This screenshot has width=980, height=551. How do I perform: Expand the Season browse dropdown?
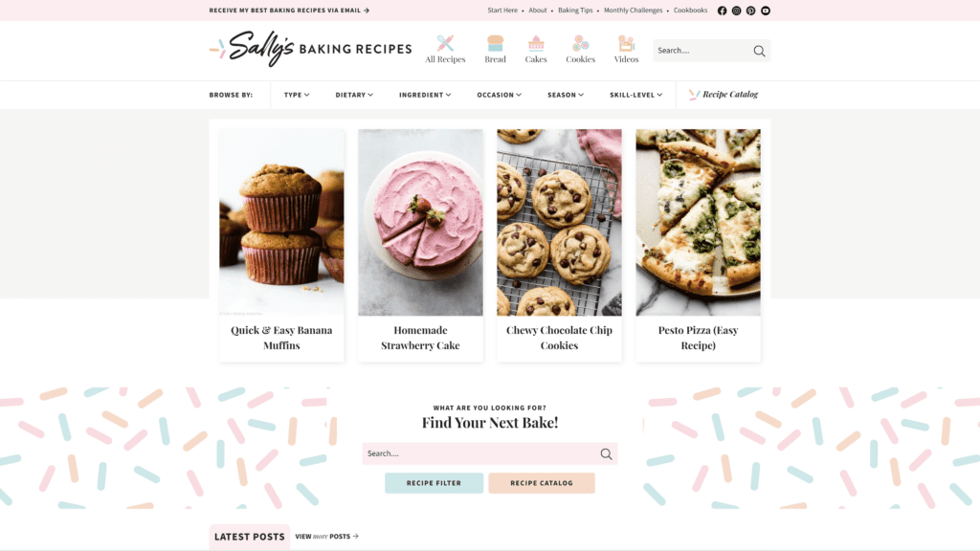click(566, 95)
